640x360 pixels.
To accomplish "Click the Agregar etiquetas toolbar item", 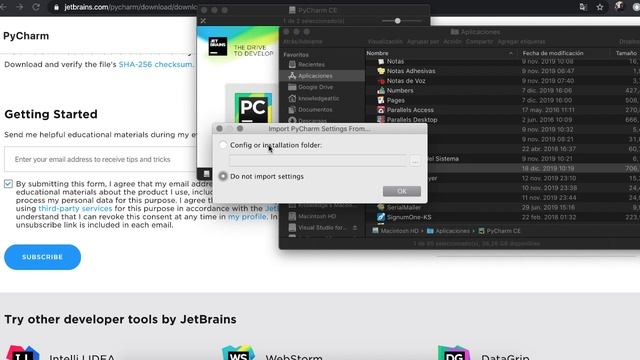I will point(521,42).
